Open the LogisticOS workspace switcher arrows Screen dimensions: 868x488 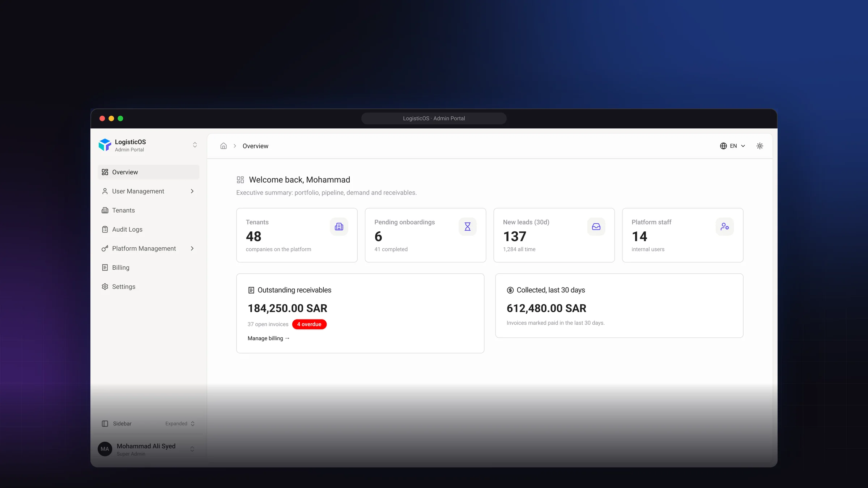coord(195,145)
